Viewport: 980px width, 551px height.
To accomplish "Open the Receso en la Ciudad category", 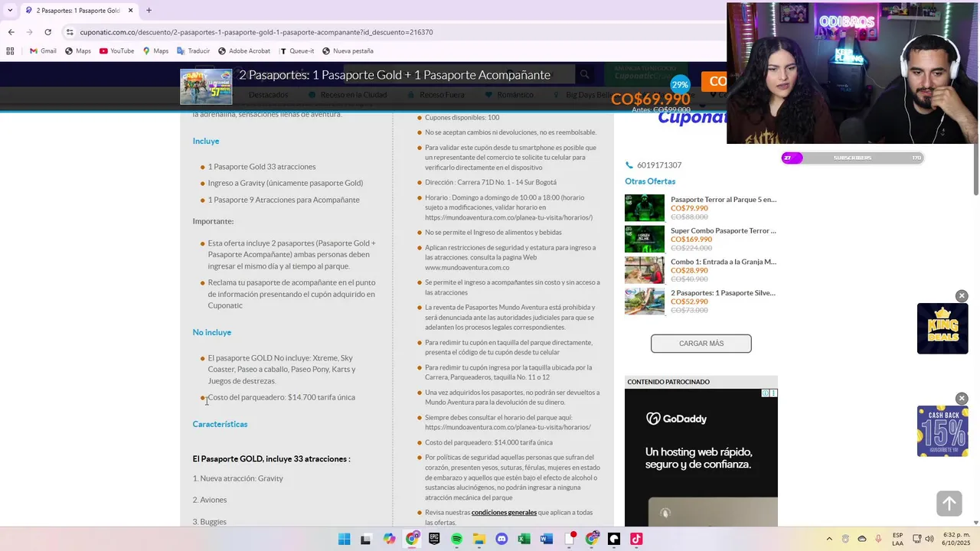I will 348,95.
